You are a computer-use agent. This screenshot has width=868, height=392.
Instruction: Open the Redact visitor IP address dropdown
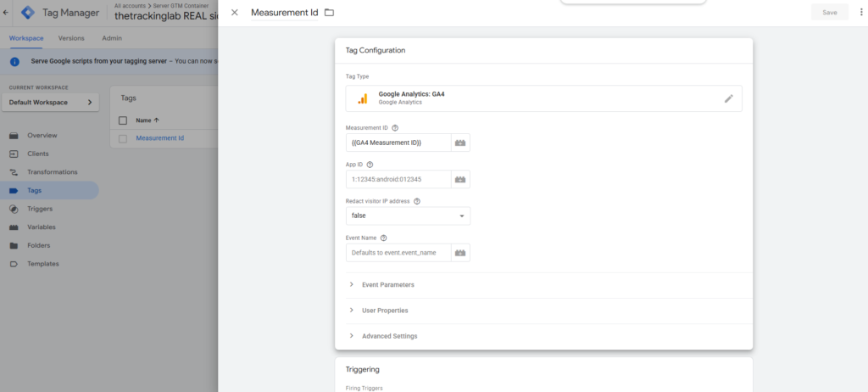[x=408, y=216]
